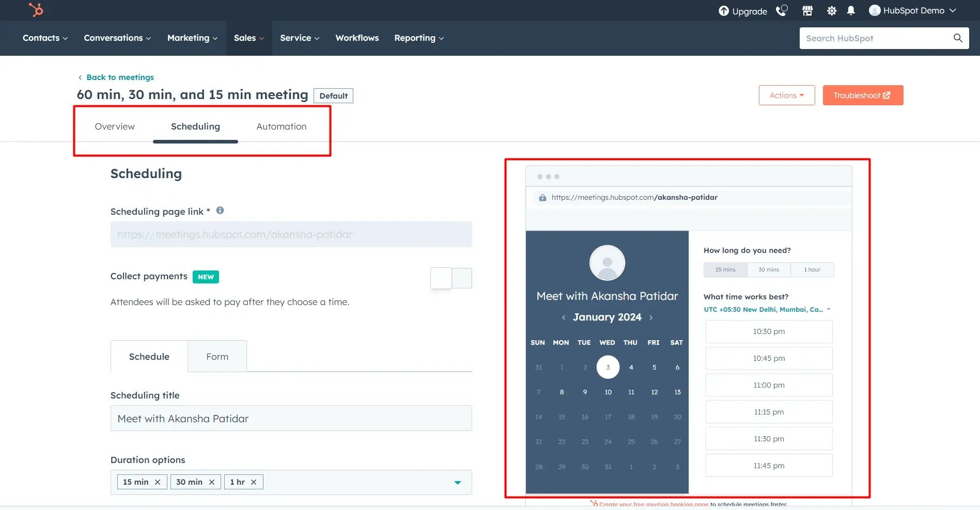The width and height of the screenshot is (980, 510).
Task: Click the Troubleshoot button
Action: click(x=862, y=95)
